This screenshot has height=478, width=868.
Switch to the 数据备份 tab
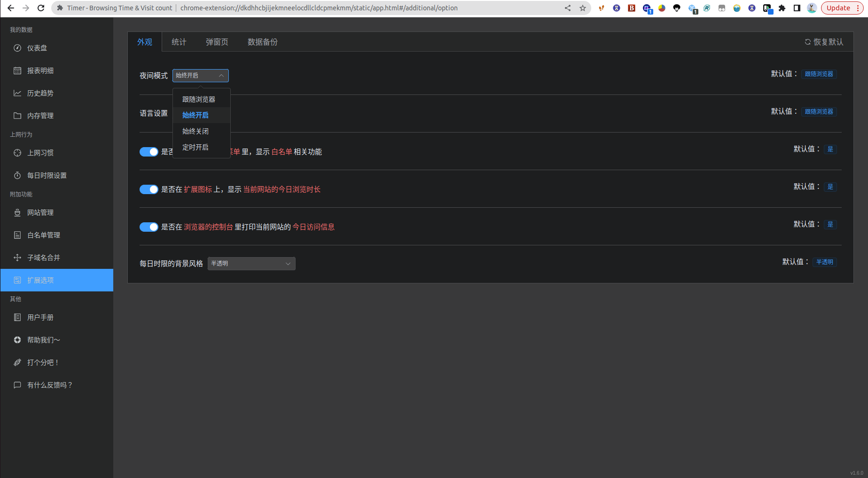262,42
